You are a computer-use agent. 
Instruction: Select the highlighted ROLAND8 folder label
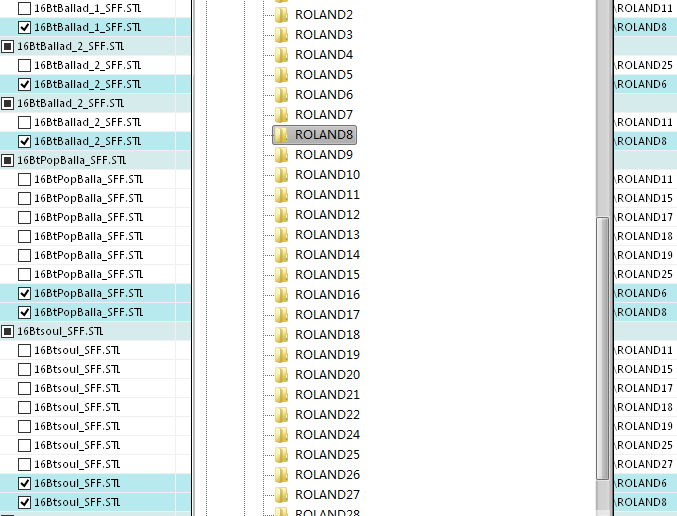324,135
